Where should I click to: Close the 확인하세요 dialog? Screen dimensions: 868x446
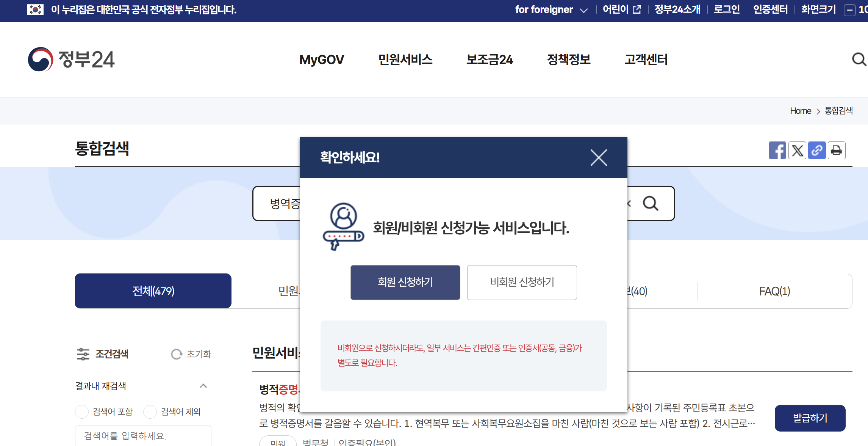(599, 157)
